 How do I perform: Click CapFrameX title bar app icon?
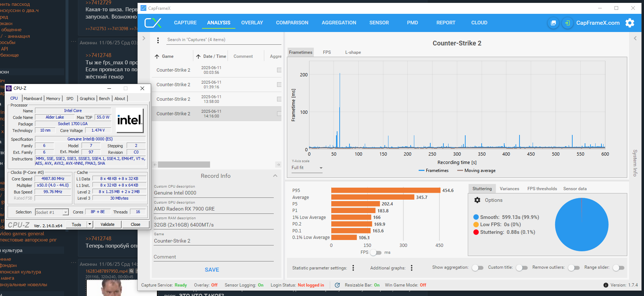pos(143,8)
